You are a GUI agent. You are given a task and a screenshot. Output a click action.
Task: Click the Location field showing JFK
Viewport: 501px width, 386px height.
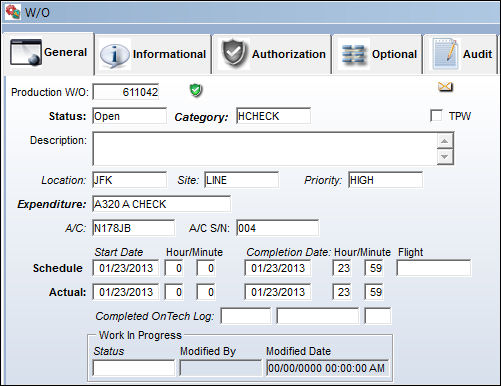pos(130,180)
